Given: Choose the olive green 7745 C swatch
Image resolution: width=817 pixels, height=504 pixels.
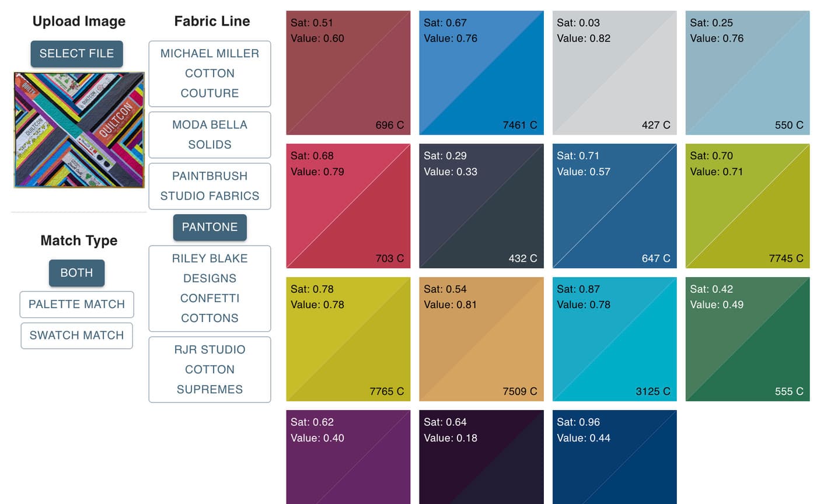Looking at the screenshot, I should coord(747,206).
